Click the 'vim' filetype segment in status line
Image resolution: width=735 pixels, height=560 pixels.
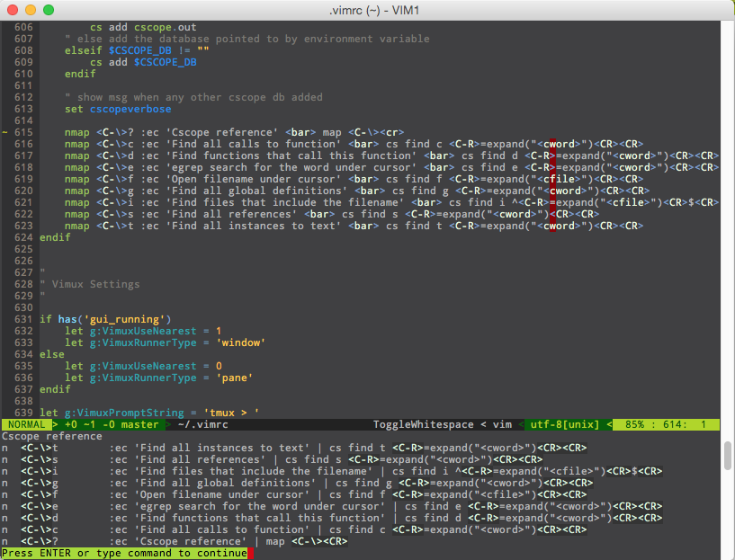click(x=502, y=424)
